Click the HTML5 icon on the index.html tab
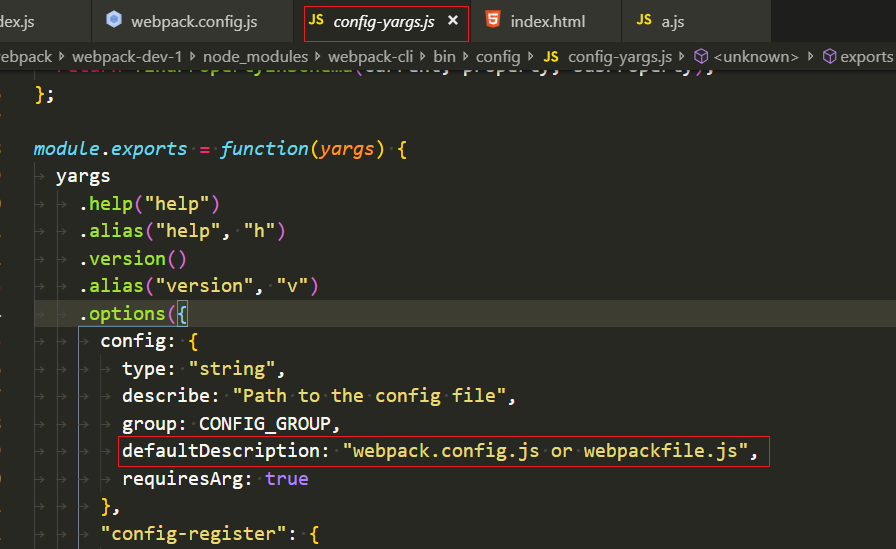 (493, 20)
